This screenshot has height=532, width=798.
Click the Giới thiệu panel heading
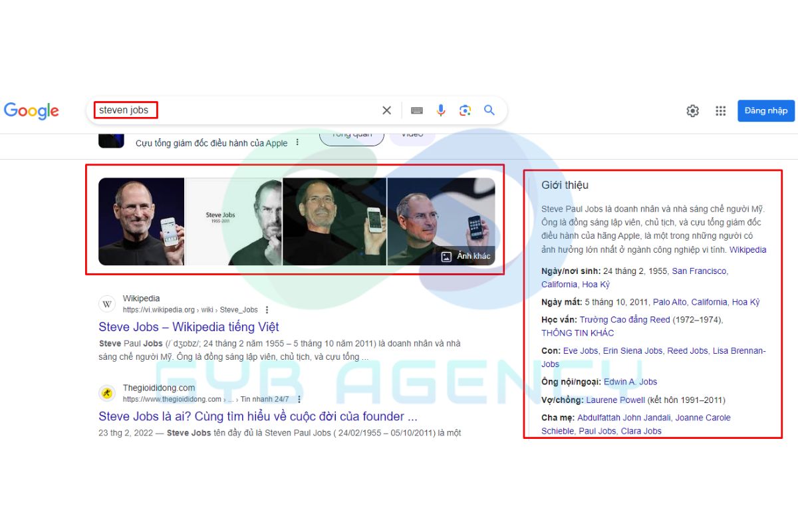[565, 185]
